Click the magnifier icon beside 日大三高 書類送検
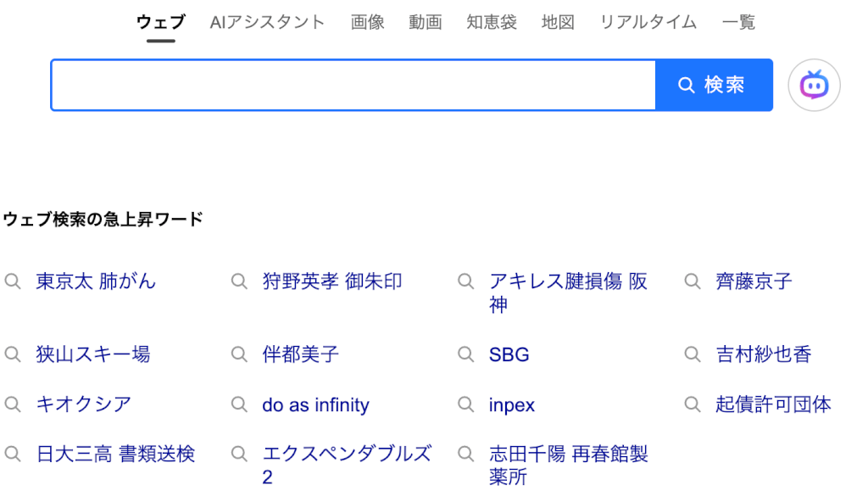This screenshot has height=502, width=868. pos(13,454)
